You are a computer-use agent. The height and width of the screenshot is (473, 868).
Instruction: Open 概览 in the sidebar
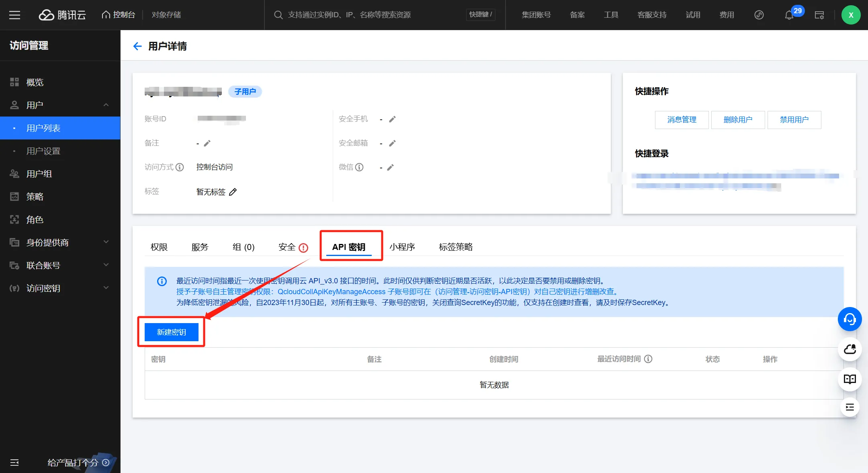point(60,82)
